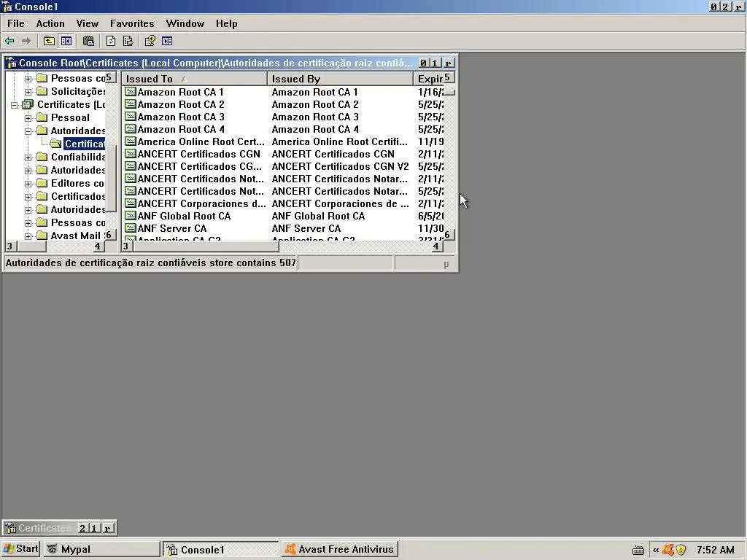Click the Avast Mail folder icon

[x=42, y=236]
